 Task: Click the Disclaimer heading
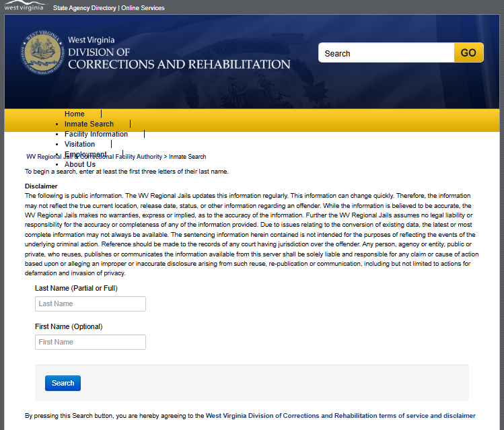41,186
